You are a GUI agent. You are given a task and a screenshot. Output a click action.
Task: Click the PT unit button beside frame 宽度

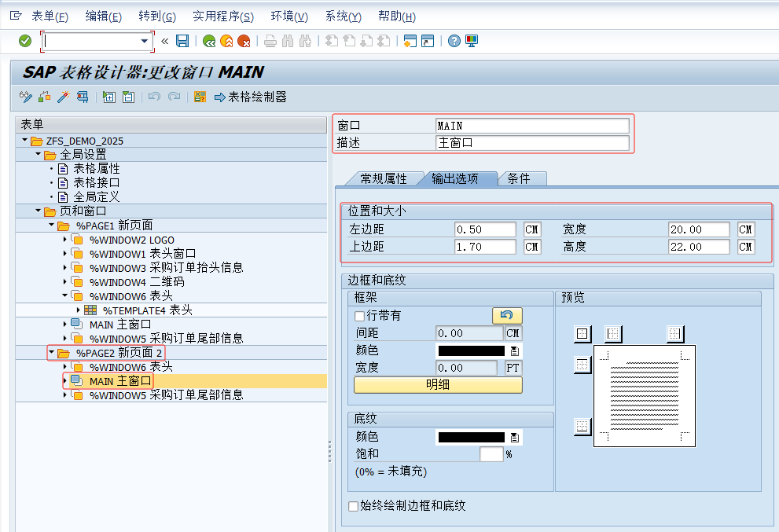pyautogui.click(x=513, y=368)
